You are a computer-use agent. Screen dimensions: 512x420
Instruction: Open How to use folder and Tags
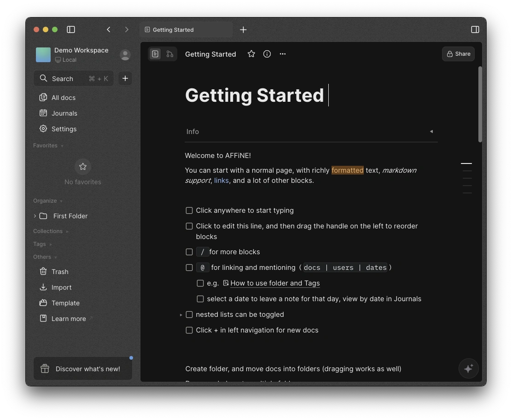pos(275,283)
